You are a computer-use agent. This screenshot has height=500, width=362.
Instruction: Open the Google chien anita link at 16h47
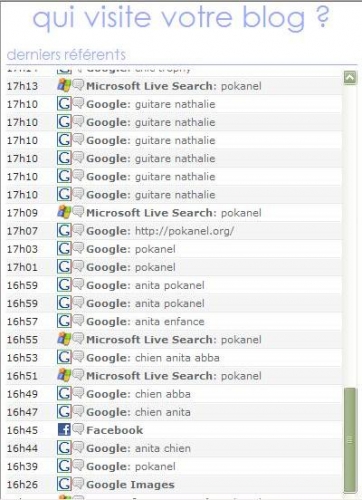click(x=138, y=412)
